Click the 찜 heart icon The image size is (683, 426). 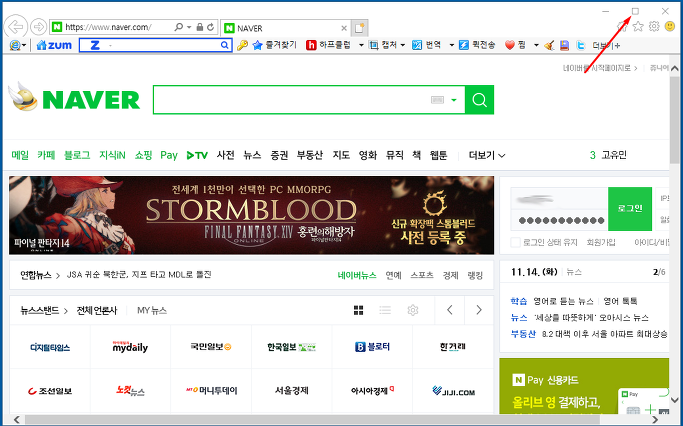pos(510,45)
